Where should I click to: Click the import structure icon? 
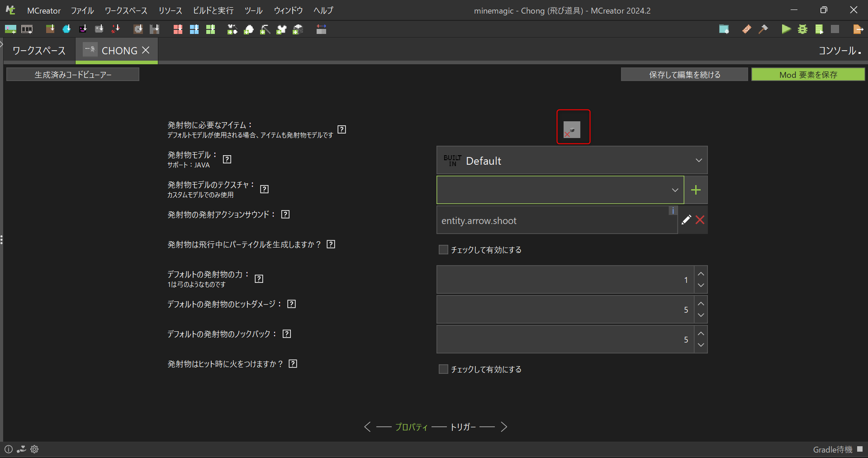155,29
